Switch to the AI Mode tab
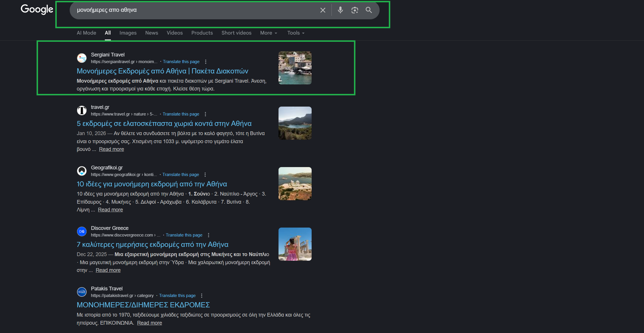Screen dimensions: 644x333 [86, 33]
